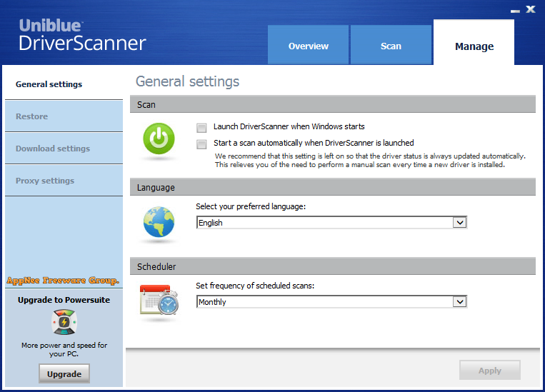
Task: Click the 'We recommend that this setting' note
Action: point(370,160)
